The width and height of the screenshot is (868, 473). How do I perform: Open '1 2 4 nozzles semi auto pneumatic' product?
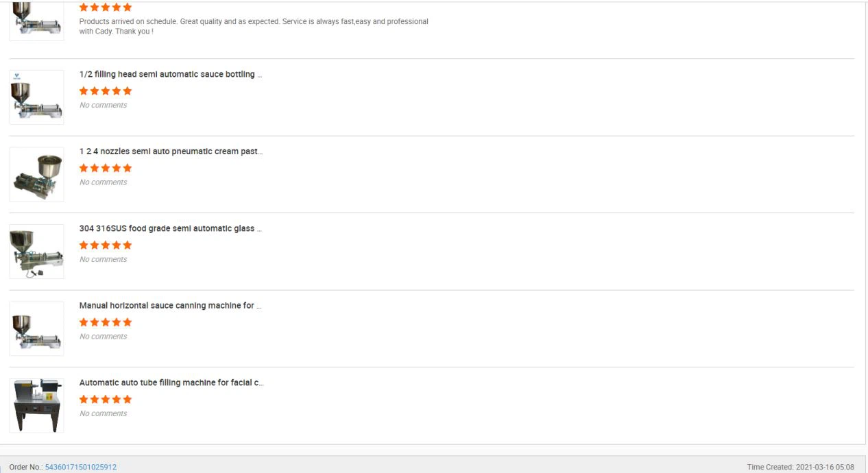[x=170, y=151]
